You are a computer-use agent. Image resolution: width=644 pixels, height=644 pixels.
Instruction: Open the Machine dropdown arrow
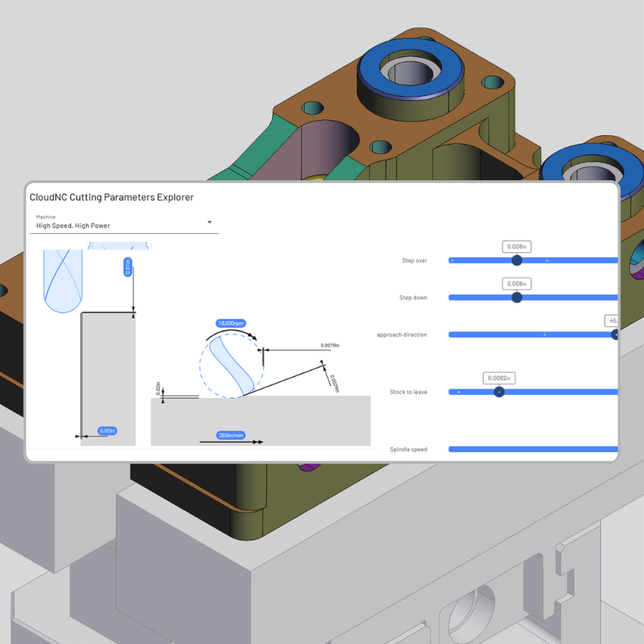pyautogui.click(x=210, y=223)
